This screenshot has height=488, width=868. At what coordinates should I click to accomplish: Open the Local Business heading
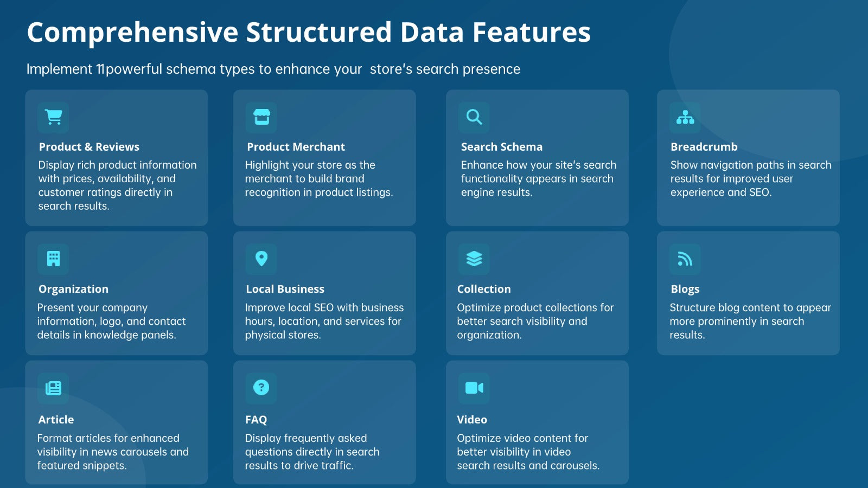(285, 289)
